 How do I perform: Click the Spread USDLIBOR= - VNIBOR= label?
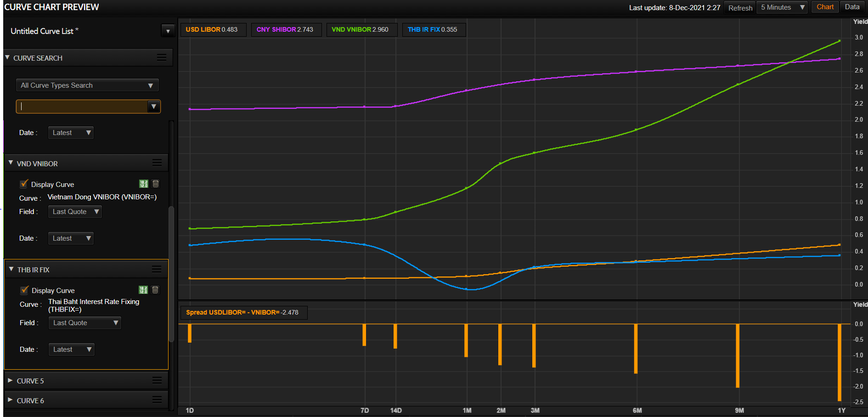point(242,312)
